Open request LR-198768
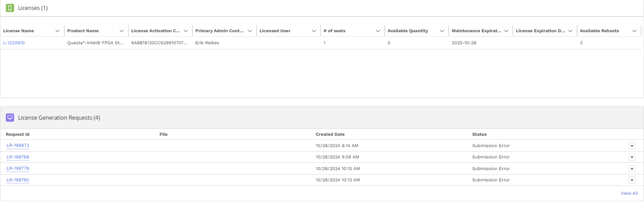 (18, 157)
